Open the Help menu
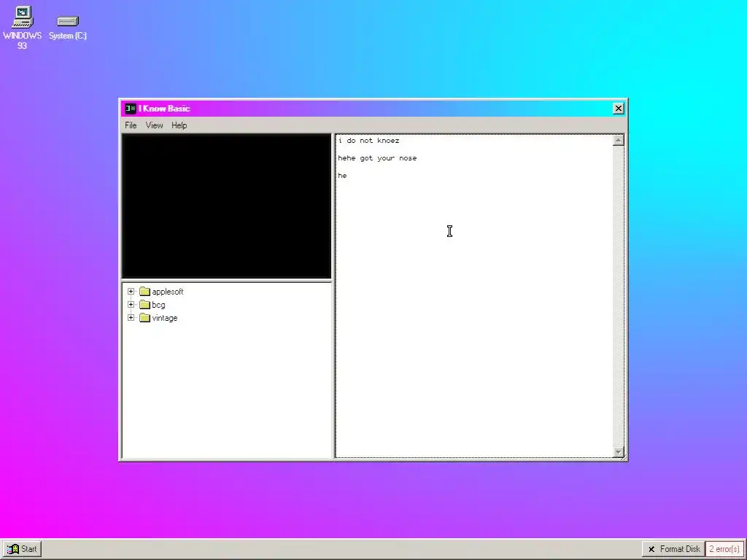 pos(179,125)
